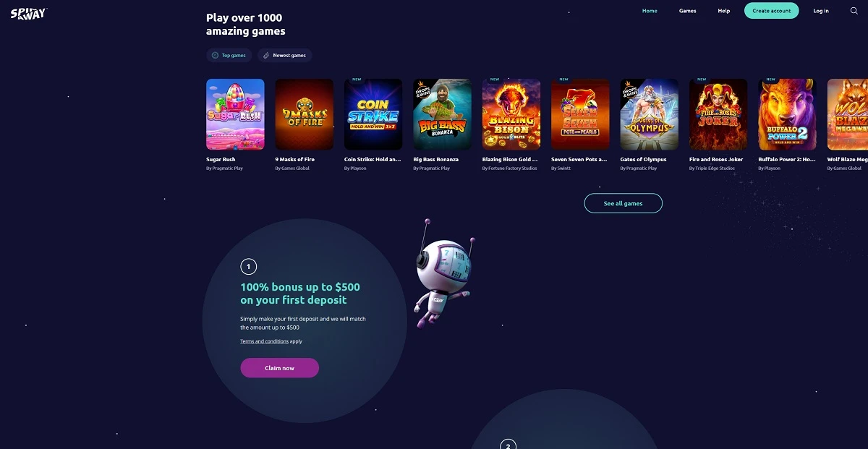The width and height of the screenshot is (868, 449).
Task: Open the Buffalo Power 2 game tile
Action: pos(787,114)
